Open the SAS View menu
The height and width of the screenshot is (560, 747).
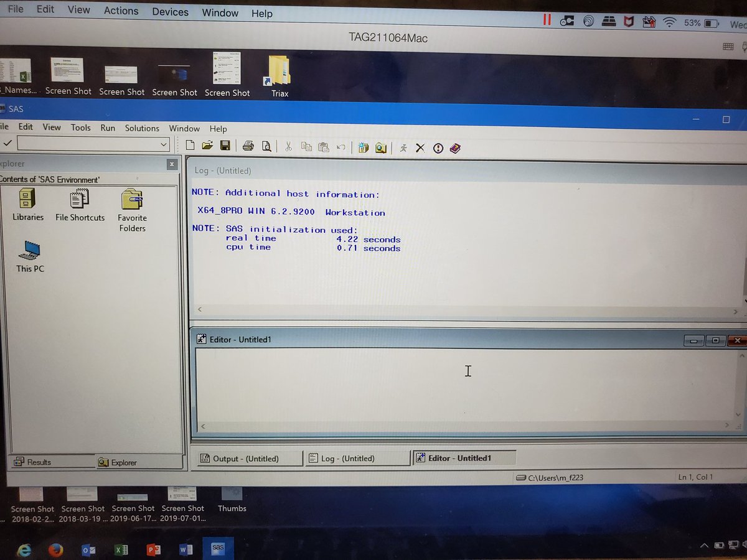52,127
